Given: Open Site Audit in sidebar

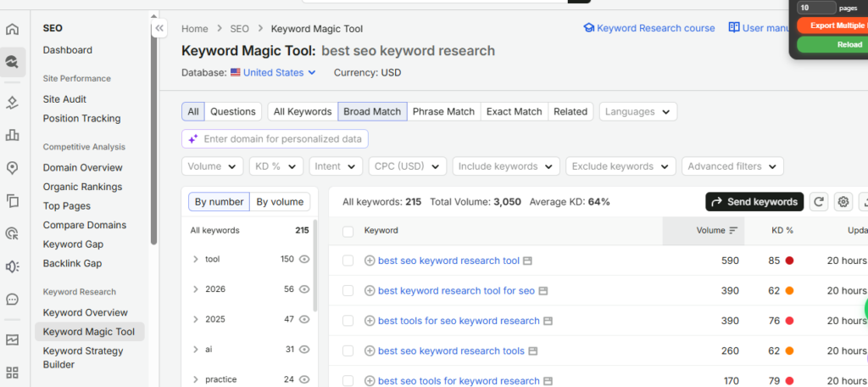Looking at the screenshot, I should coord(64,99).
